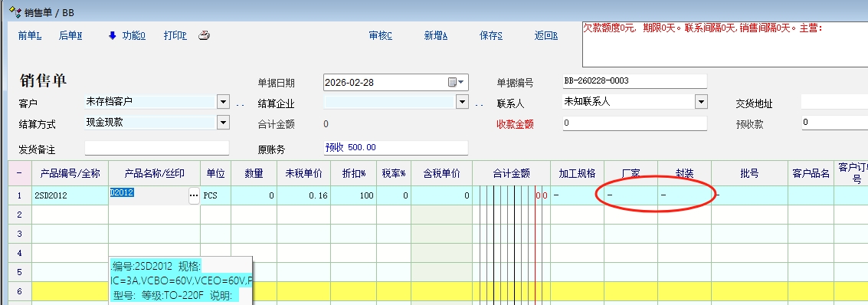Click the 封装 column header
Screen dimensions: 868x305
pyautogui.click(x=685, y=173)
